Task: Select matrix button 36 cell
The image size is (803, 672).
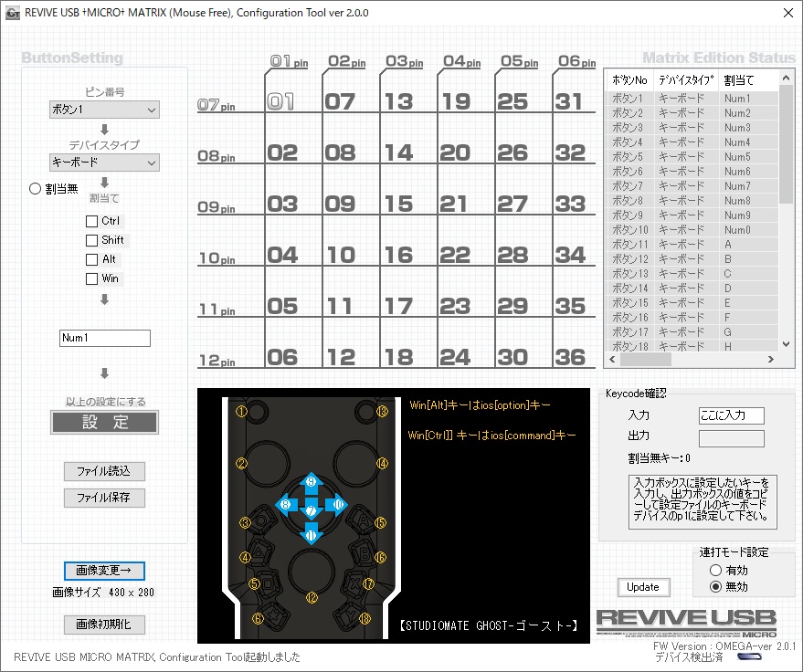Action: [x=570, y=357]
